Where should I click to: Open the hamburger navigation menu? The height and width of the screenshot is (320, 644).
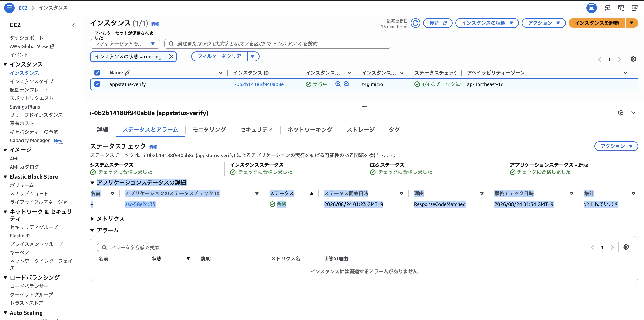pos(9,8)
